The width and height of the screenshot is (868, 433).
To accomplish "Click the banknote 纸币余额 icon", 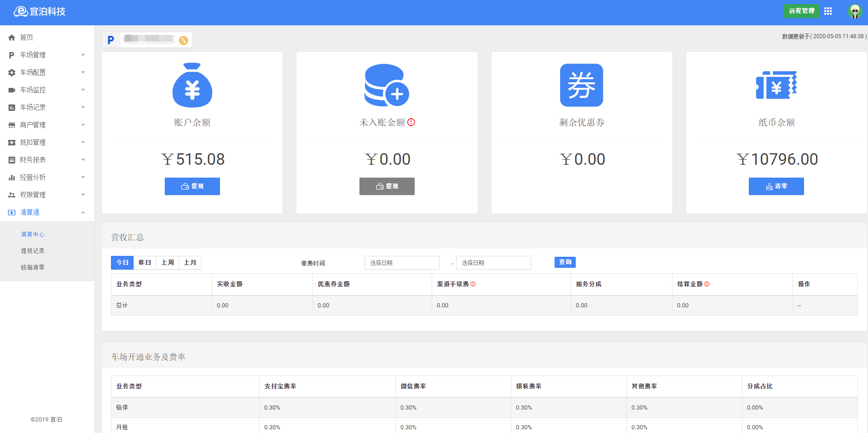I will (x=776, y=85).
